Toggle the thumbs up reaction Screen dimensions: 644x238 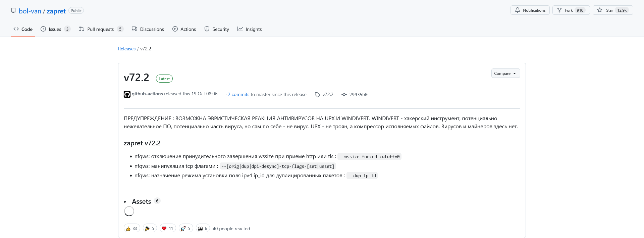pyautogui.click(x=132, y=229)
